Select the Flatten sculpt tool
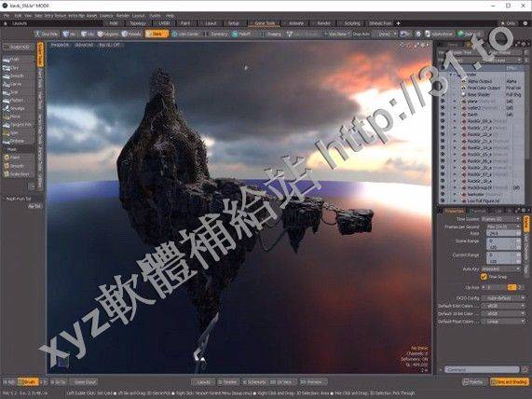The height and width of the screenshot is (399, 532). 18,100
